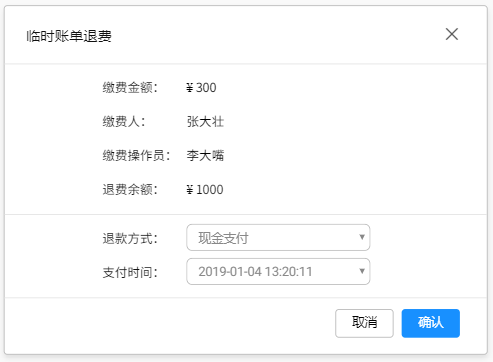This screenshot has width=493, height=362.
Task: Click the 取消 button
Action: click(364, 323)
